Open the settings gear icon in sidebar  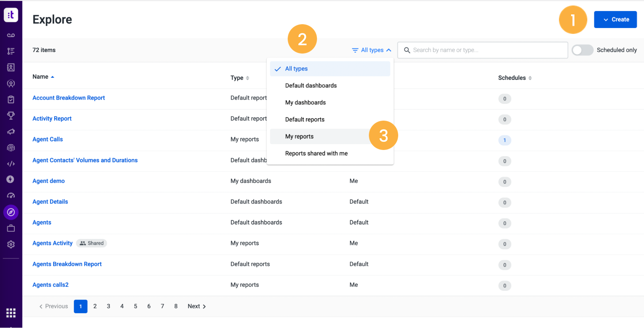coord(11,244)
